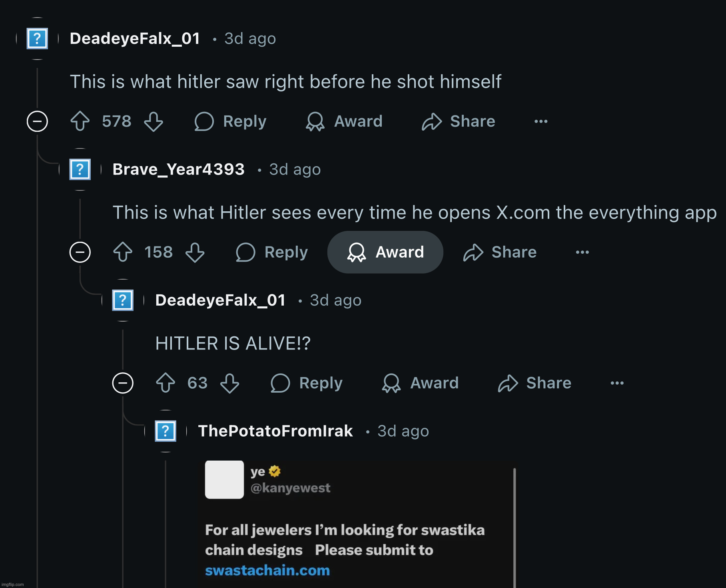726x588 pixels.
Task: Collapse the 'HITLER IS ALIVE!?' thread
Action: coord(123,383)
